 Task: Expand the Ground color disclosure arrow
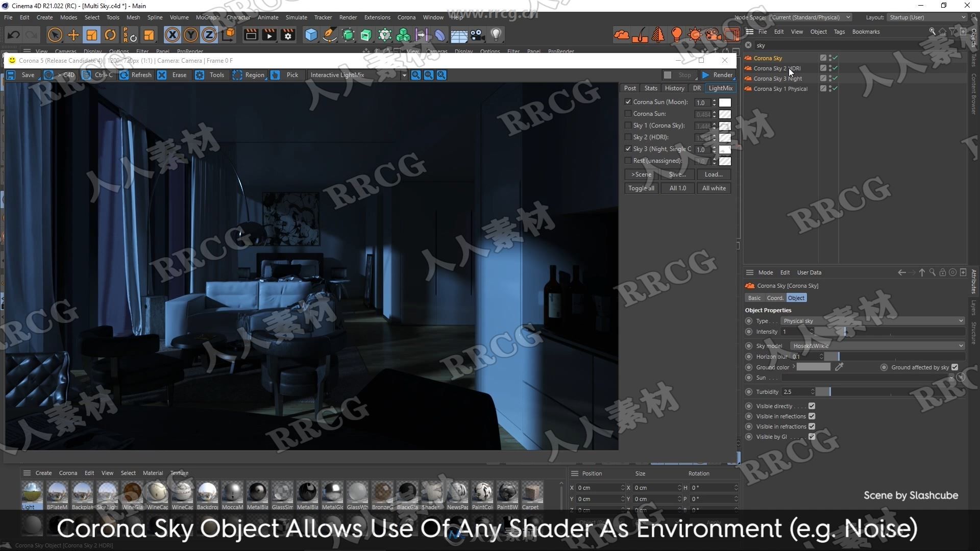[794, 367]
